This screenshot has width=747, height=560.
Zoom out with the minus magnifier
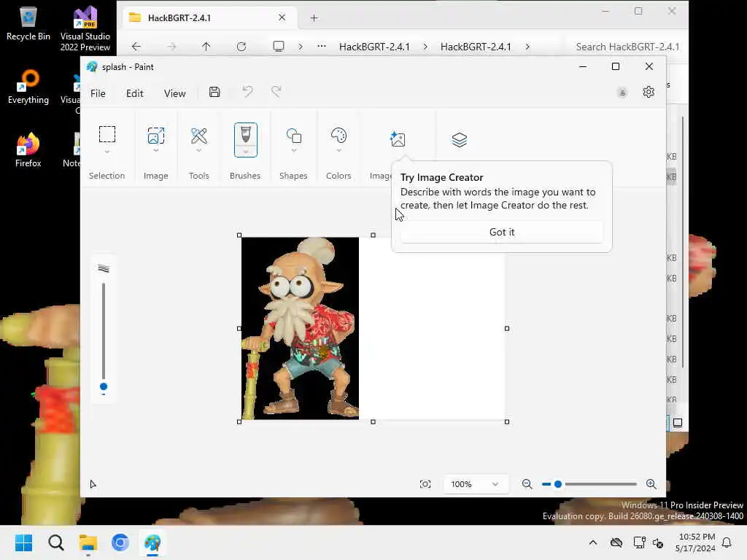(x=527, y=484)
